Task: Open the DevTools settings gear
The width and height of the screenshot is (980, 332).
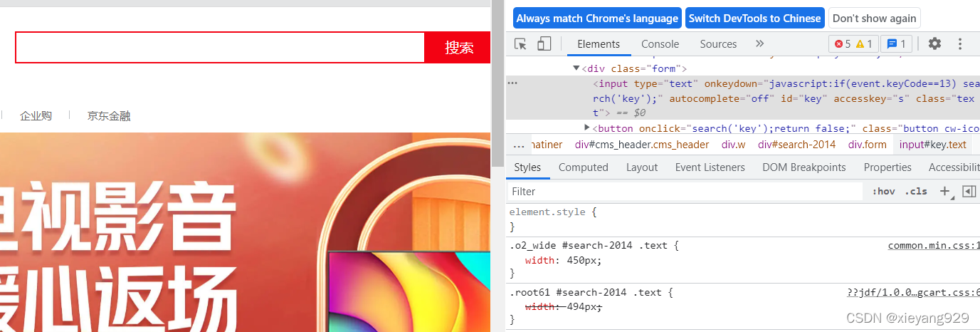Action: 934,43
